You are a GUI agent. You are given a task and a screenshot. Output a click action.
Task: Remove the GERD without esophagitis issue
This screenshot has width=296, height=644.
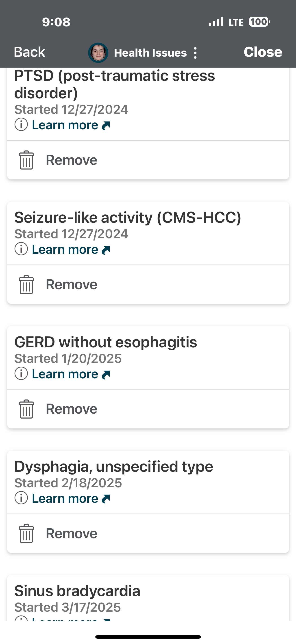tap(71, 409)
